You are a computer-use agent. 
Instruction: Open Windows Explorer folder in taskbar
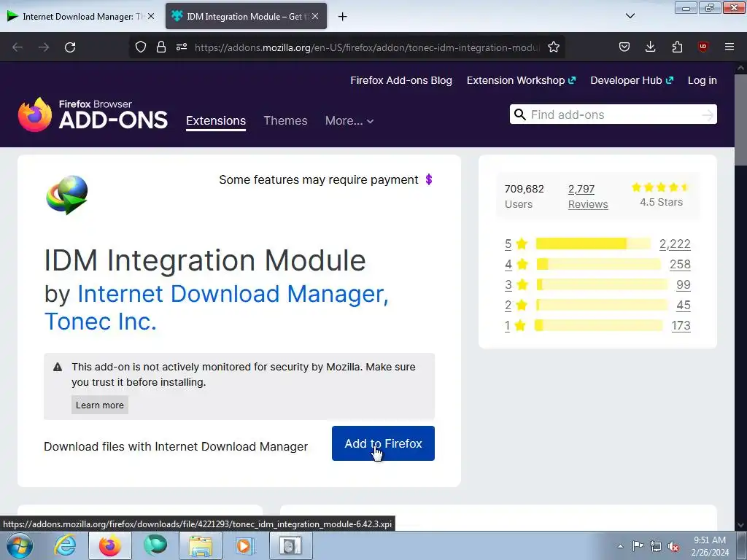point(201,545)
